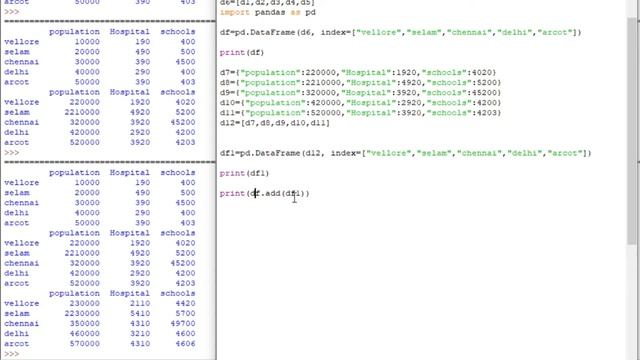Select the d8 dictionary definition line

point(360,82)
